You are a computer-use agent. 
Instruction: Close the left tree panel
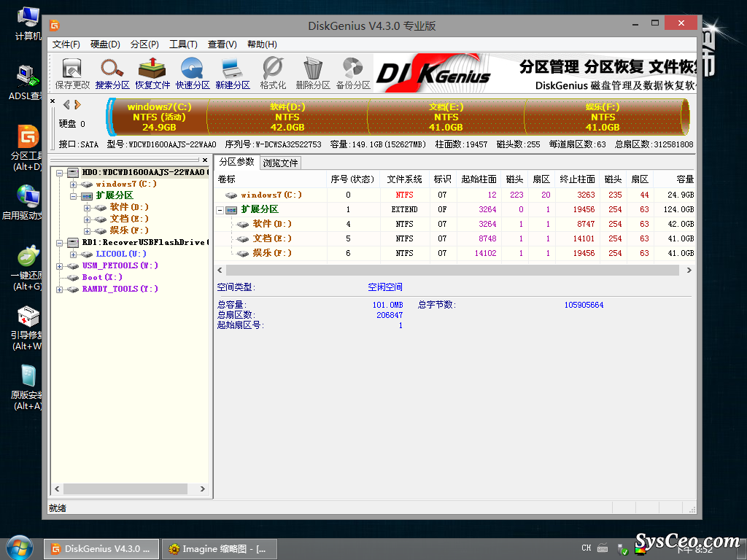(205, 160)
